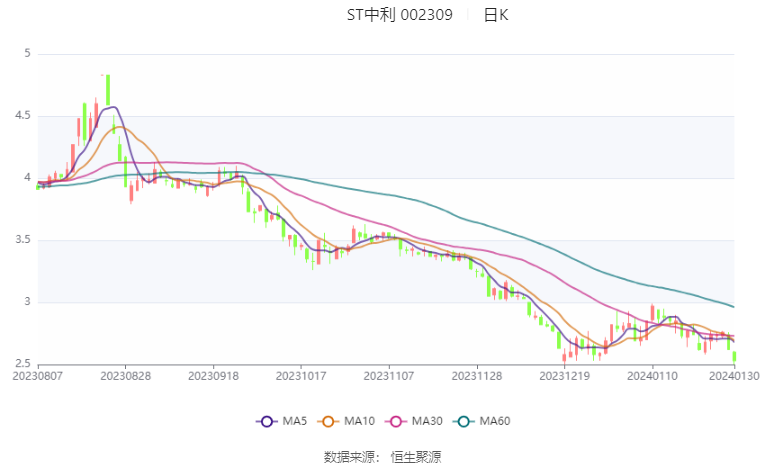765x465 pixels.
Task: Click the data source text 恒生聚源
Action: coord(416,457)
